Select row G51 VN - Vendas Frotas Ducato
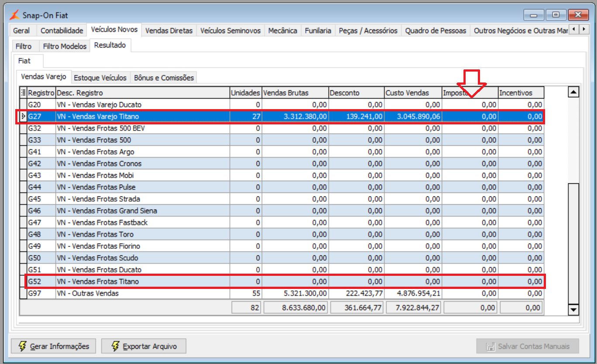Screen dimensions: 597x364 tap(282, 270)
